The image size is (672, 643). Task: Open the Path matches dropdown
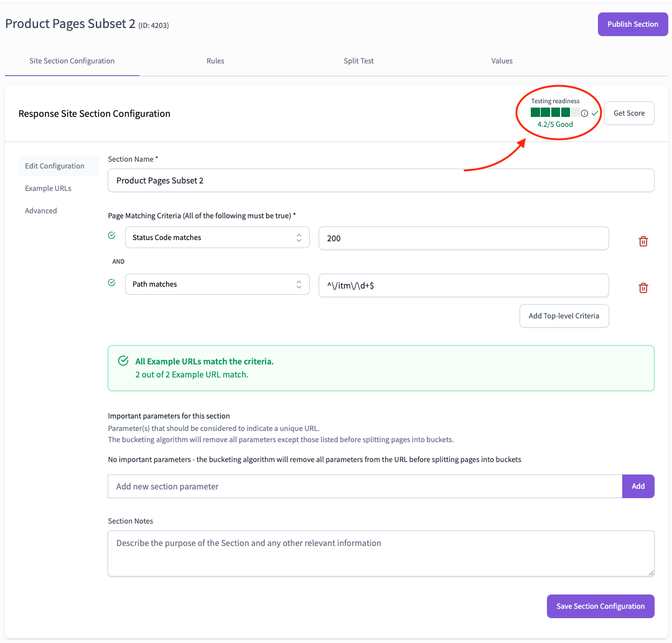[x=217, y=284]
